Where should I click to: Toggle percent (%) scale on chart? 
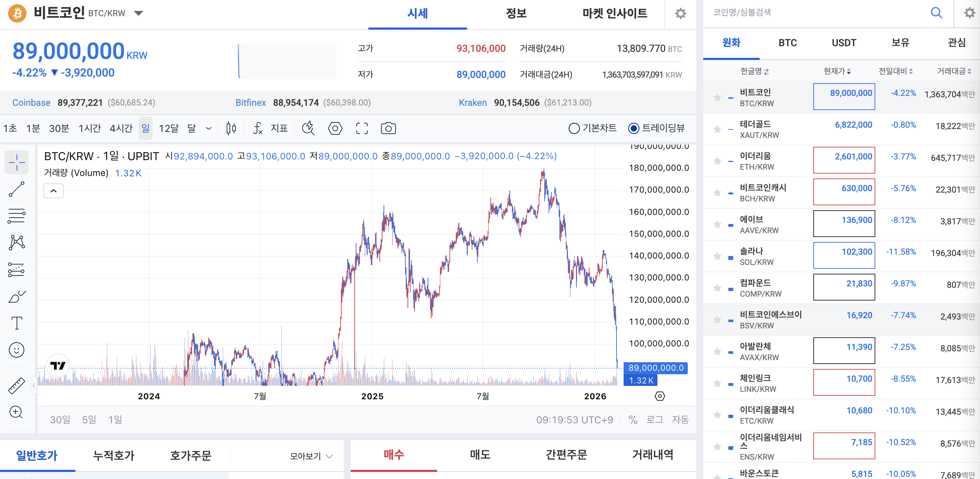pos(633,420)
